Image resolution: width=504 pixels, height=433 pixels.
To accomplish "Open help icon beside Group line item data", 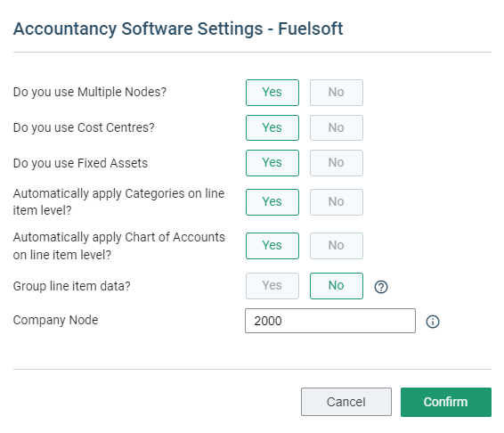I will pyautogui.click(x=381, y=287).
